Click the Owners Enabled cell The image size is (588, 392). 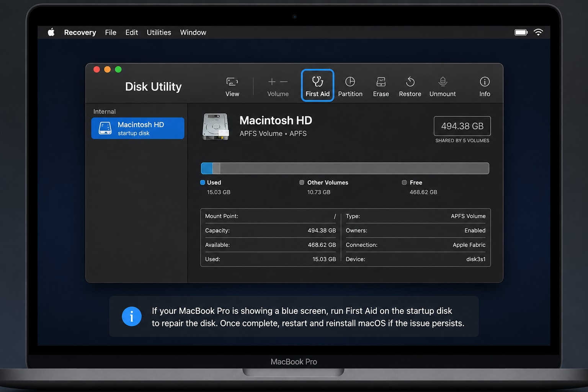pyautogui.click(x=415, y=230)
